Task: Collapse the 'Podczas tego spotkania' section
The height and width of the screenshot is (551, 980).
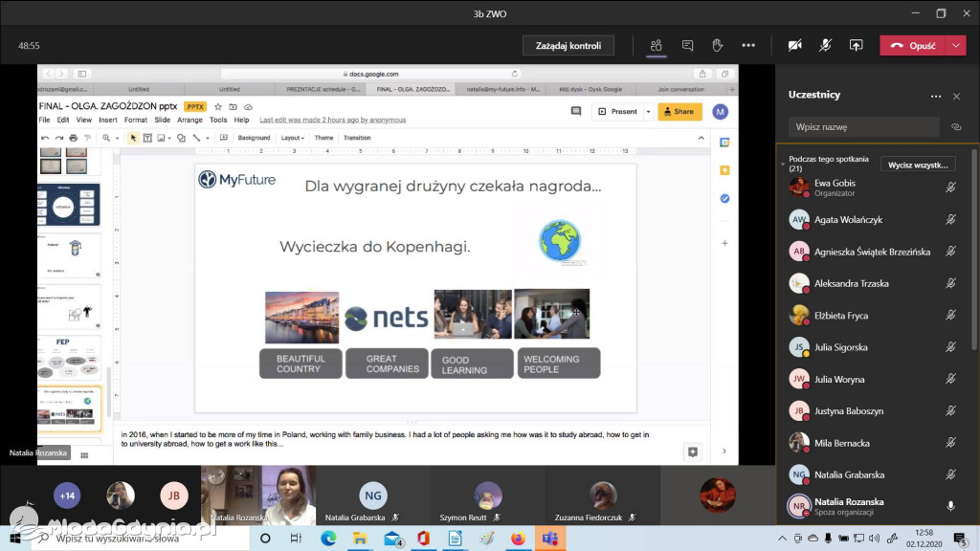Action: pyautogui.click(x=782, y=165)
